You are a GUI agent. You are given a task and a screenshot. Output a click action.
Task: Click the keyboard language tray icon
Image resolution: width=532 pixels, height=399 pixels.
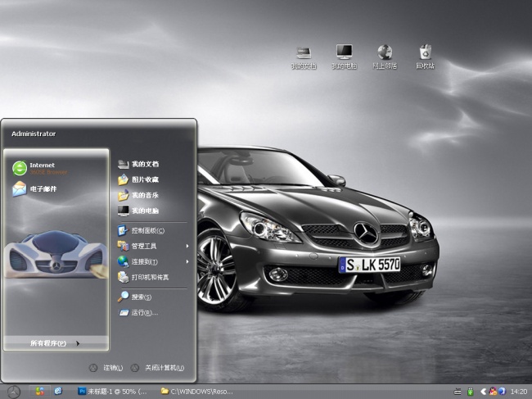pos(458,392)
